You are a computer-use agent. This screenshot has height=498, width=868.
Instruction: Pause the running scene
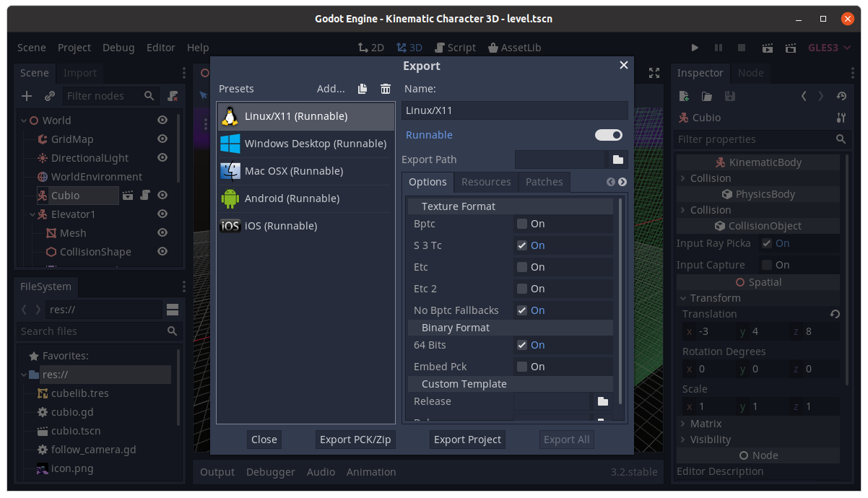pyautogui.click(x=719, y=48)
